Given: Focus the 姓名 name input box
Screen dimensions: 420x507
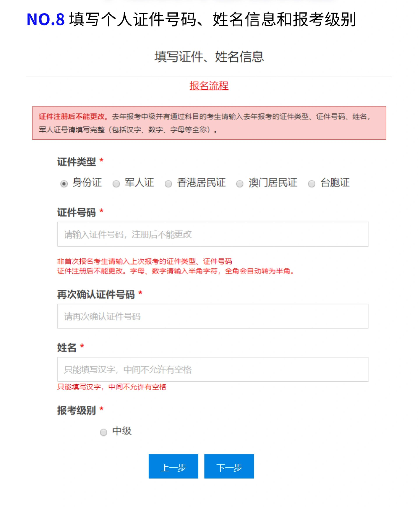Looking at the screenshot, I should (213, 369).
